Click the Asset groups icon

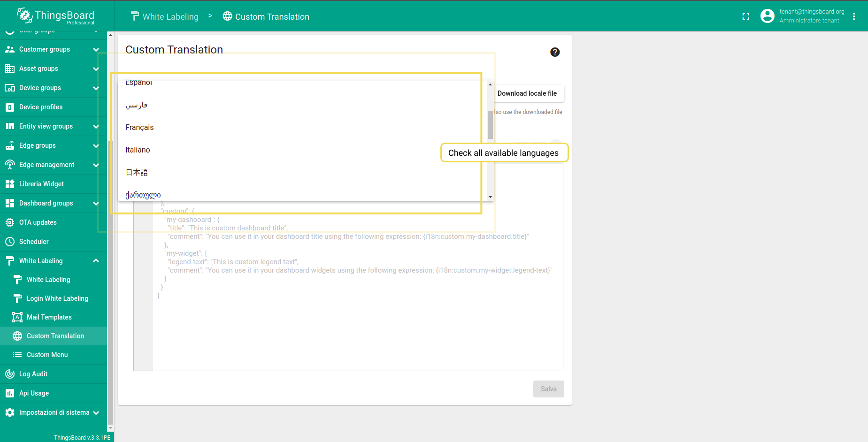[x=10, y=69]
